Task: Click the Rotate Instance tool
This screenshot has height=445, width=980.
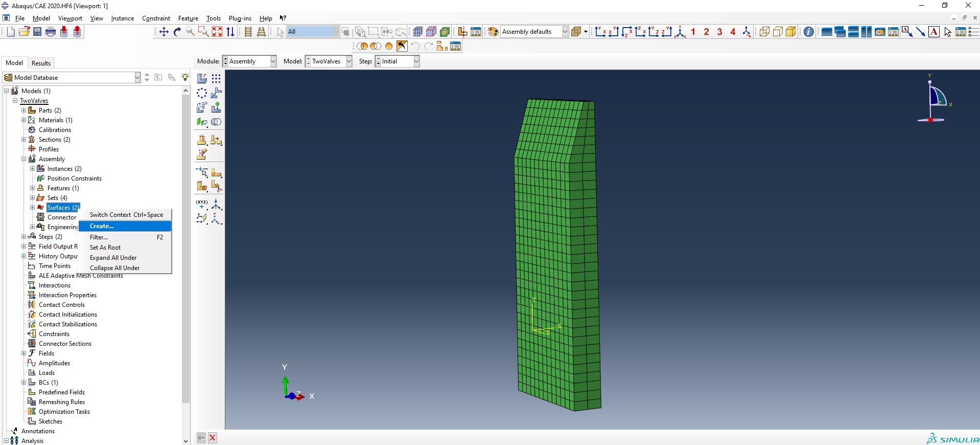Action: pos(202,107)
